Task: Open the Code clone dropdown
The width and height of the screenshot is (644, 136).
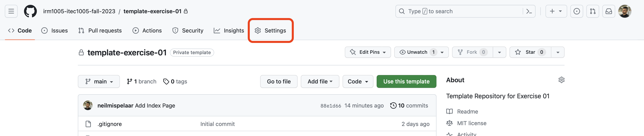Action: (358, 81)
